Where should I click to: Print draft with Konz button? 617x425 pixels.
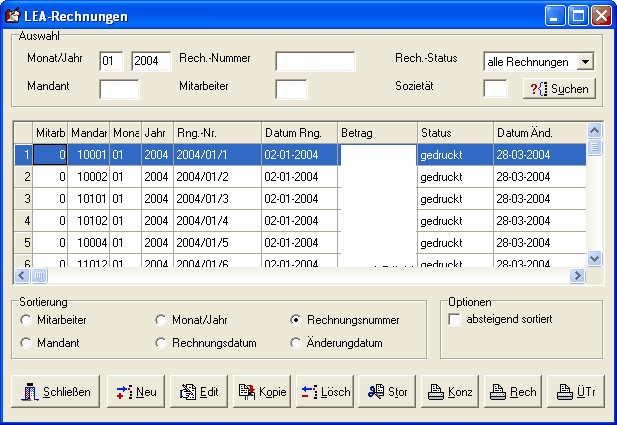[x=450, y=392]
